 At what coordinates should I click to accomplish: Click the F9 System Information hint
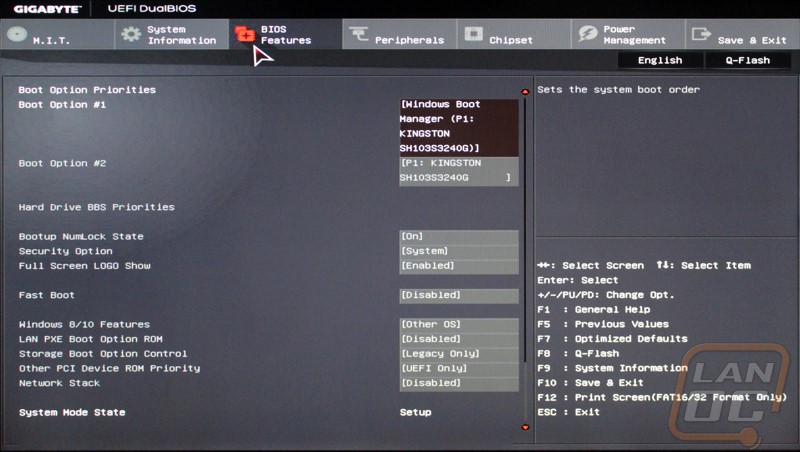tap(612, 368)
